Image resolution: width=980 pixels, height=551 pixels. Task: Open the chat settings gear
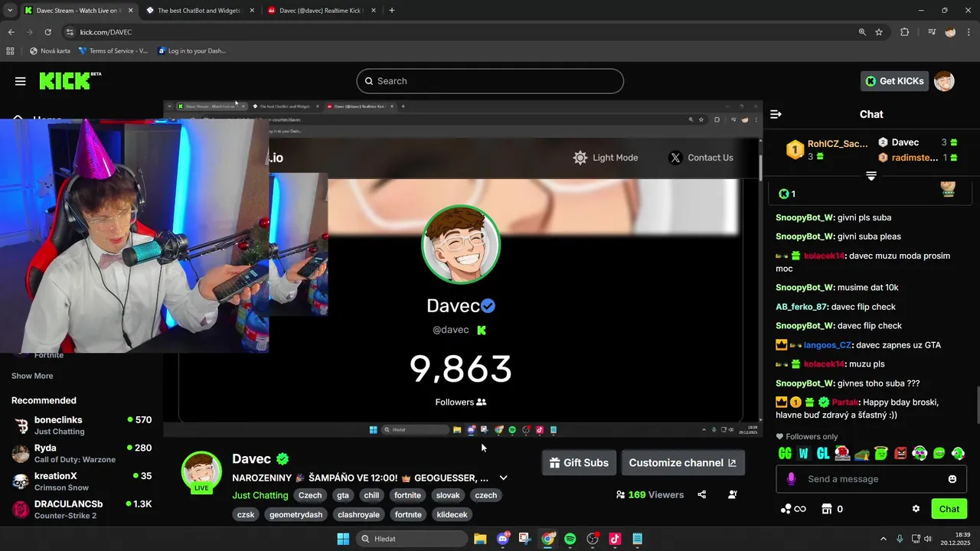pos(916,509)
